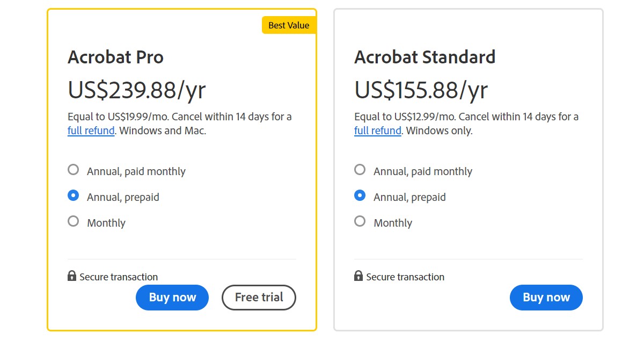Click the US$155.88/yr price text
This screenshot has width=644, height=340.
tap(421, 90)
